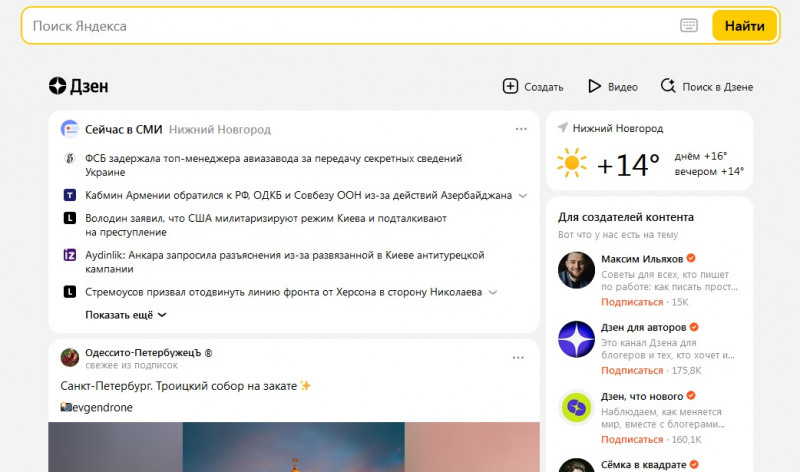Open Дзен для авторов star avatar
The width and height of the screenshot is (800, 472).
tap(576, 339)
